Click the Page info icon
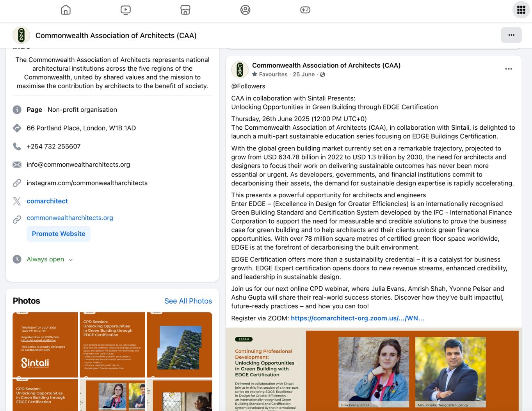 (x=17, y=110)
